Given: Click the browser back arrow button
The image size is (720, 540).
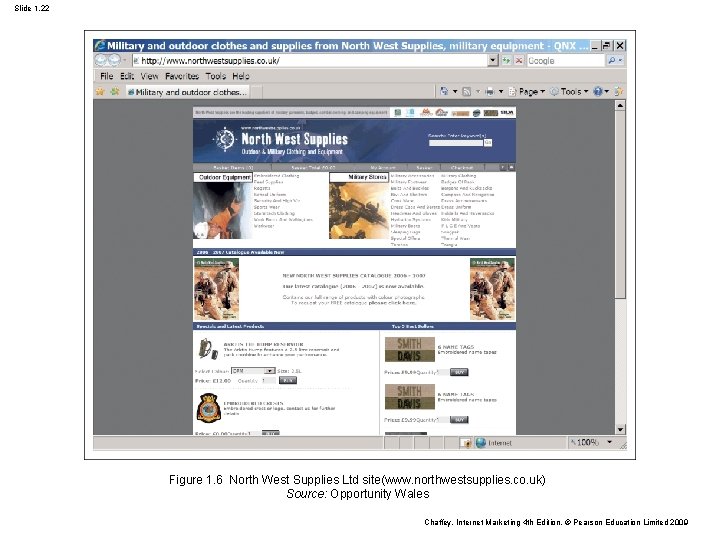Looking at the screenshot, I should [101, 60].
